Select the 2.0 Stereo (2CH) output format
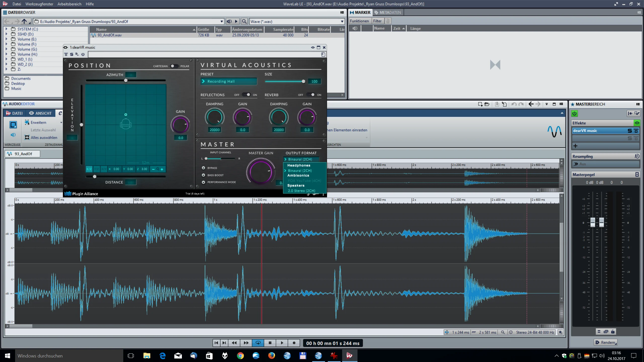Image resolution: width=644 pixels, height=362 pixels. point(301,191)
